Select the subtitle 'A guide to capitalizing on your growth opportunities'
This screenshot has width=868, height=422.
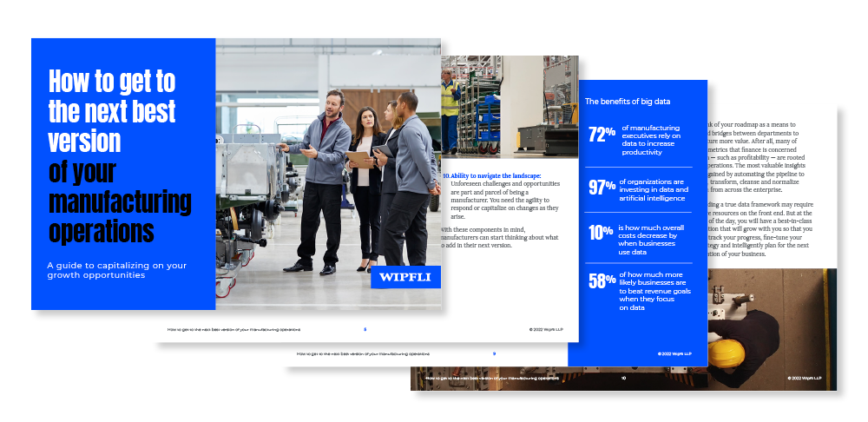[116, 270]
